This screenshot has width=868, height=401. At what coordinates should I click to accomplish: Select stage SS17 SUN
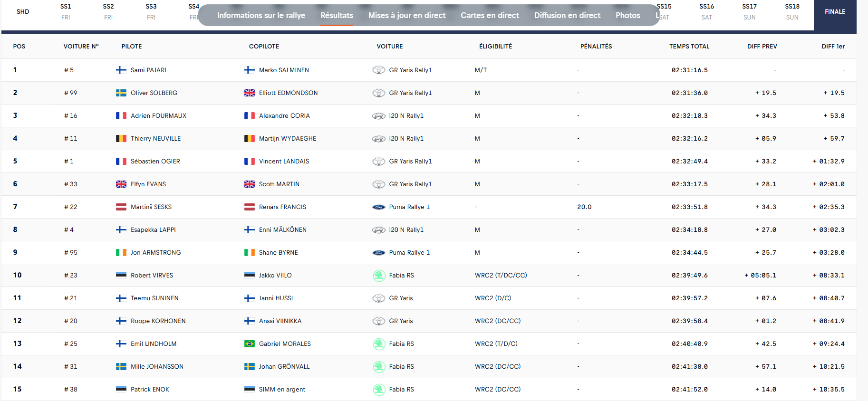click(750, 12)
